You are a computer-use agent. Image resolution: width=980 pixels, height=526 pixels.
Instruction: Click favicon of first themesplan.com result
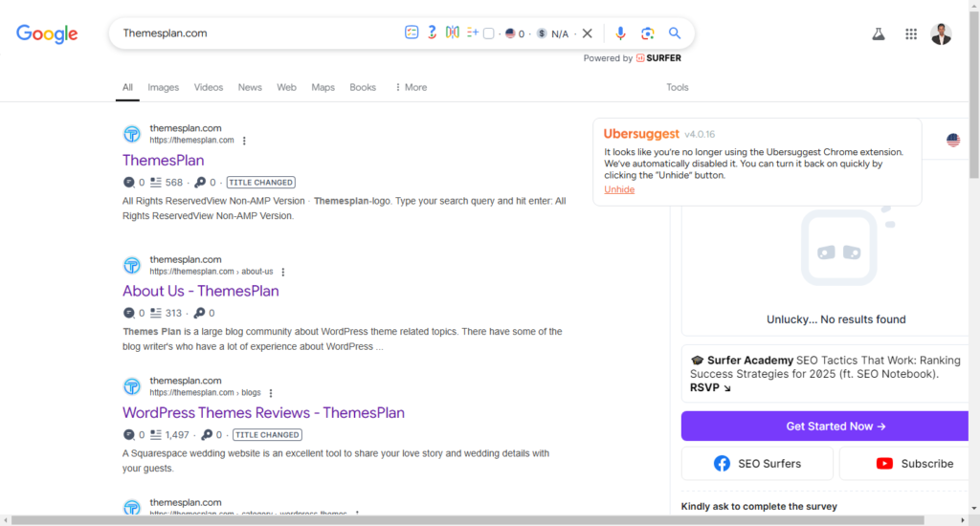point(132,134)
